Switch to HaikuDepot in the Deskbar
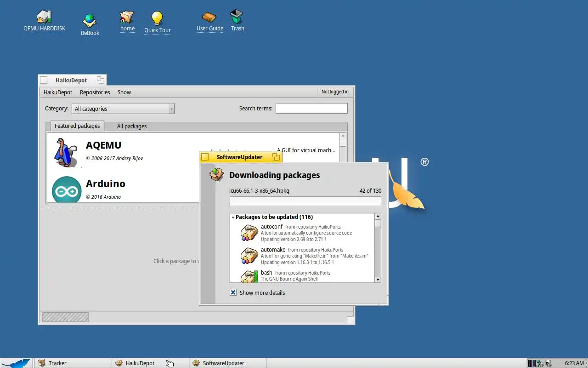588x368 pixels. (150, 363)
